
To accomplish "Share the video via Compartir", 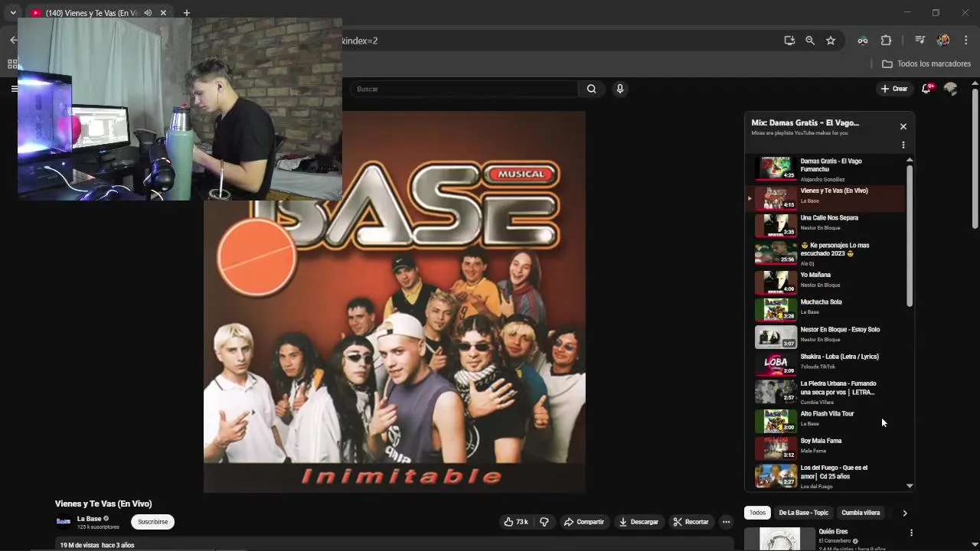I will 583,522.
